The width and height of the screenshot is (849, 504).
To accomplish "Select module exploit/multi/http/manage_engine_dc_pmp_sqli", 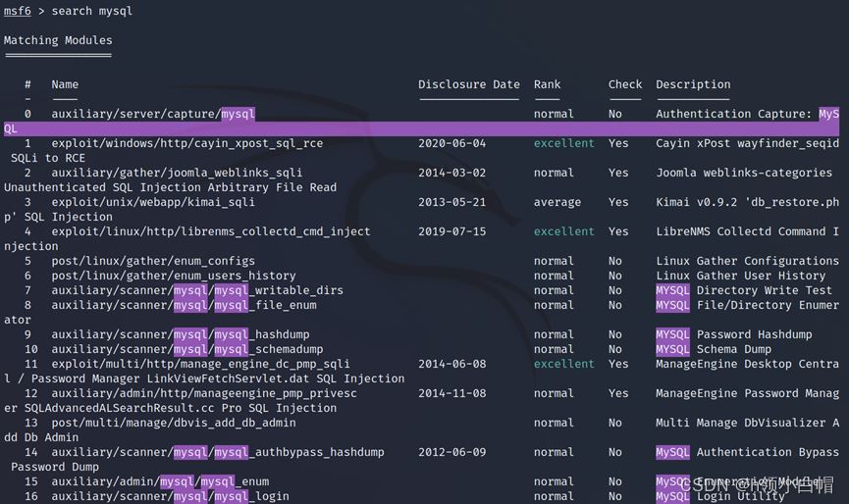I will tap(201, 364).
